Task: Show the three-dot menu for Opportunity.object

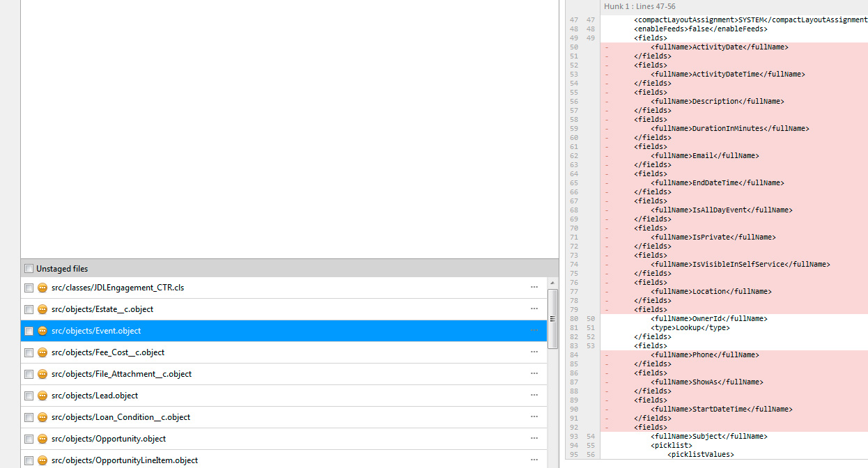Action: (534, 438)
